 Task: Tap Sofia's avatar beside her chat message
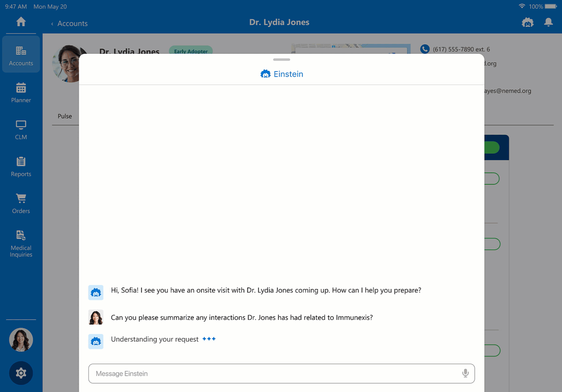tap(96, 317)
